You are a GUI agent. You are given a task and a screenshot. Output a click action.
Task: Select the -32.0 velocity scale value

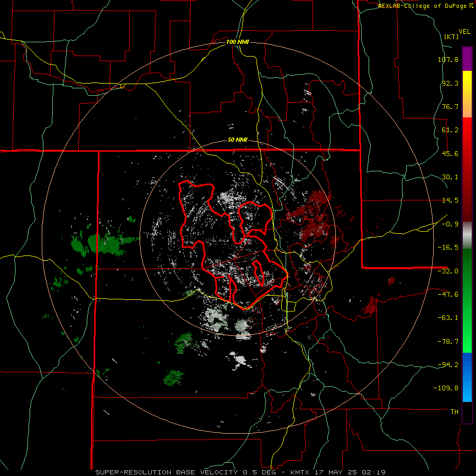(x=448, y=271)
